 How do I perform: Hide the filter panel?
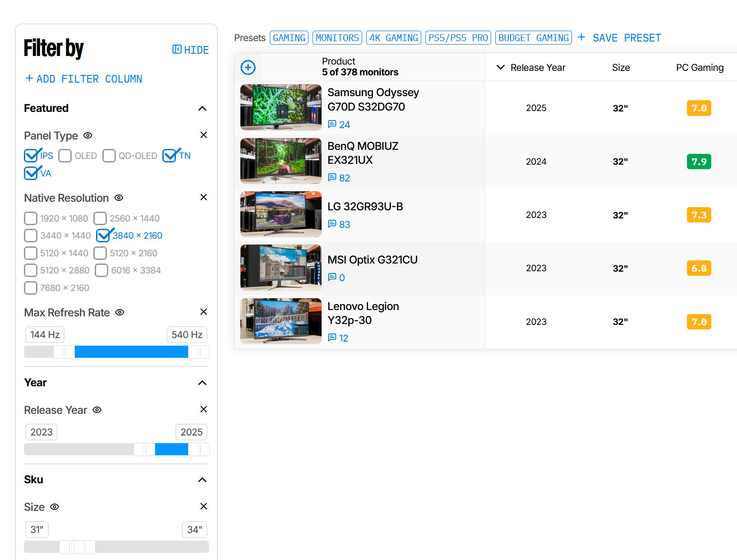(190, 50)
